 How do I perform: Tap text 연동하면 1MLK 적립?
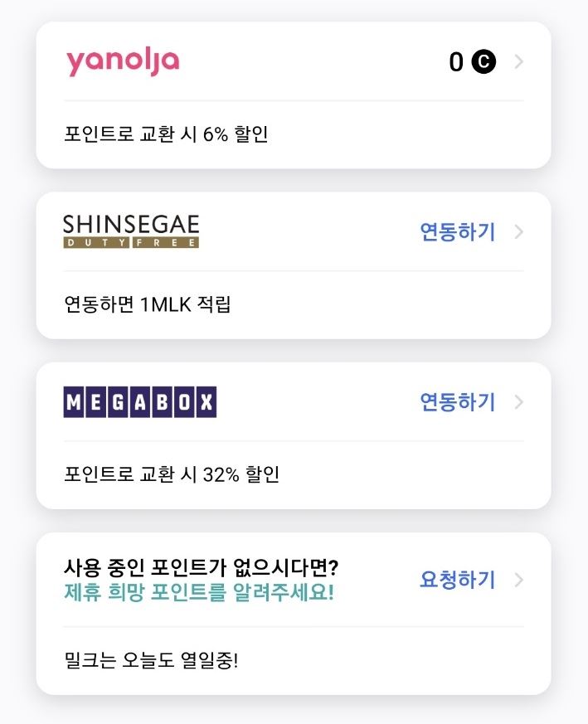(148, 304)
